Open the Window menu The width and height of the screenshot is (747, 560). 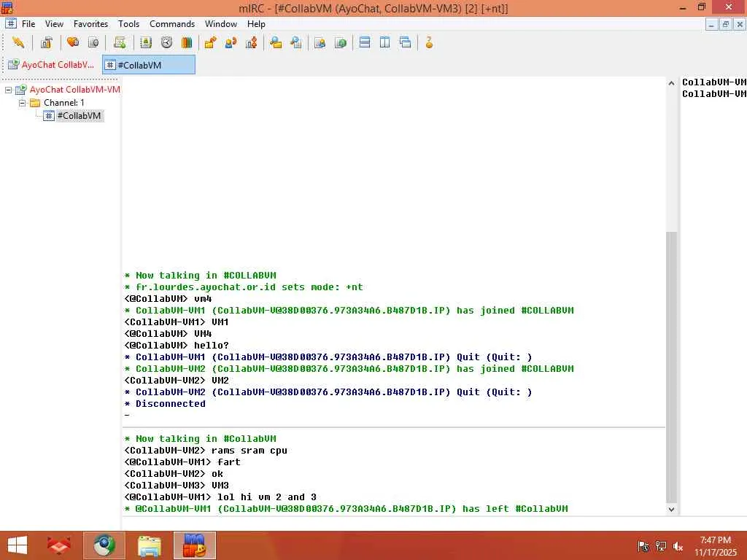220,24
